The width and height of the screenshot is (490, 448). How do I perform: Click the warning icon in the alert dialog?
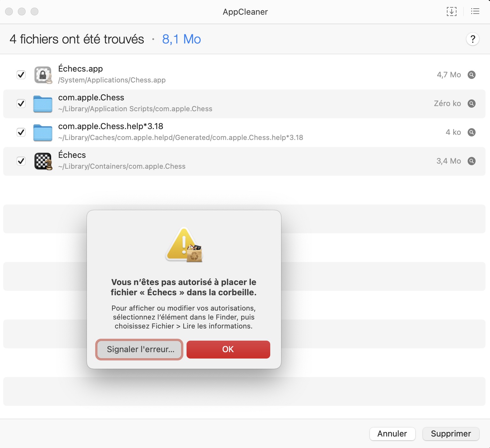(x=184, y=244)
